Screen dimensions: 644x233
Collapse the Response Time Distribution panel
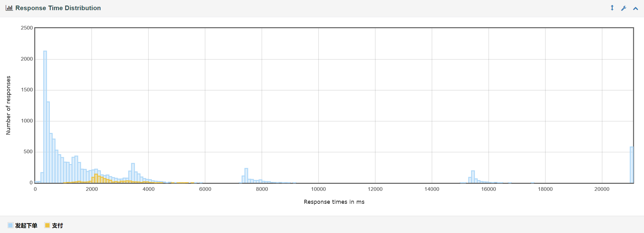click(635, 9)
